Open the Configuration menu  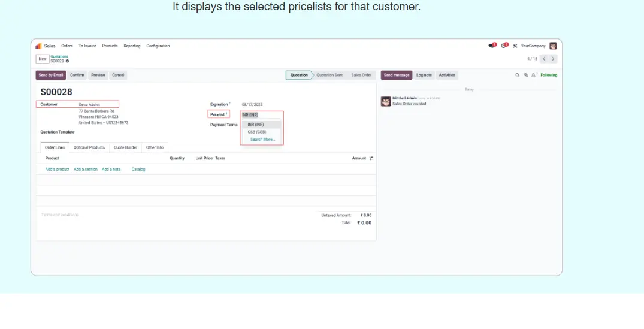pyautogui.click(x=158, y=46)
